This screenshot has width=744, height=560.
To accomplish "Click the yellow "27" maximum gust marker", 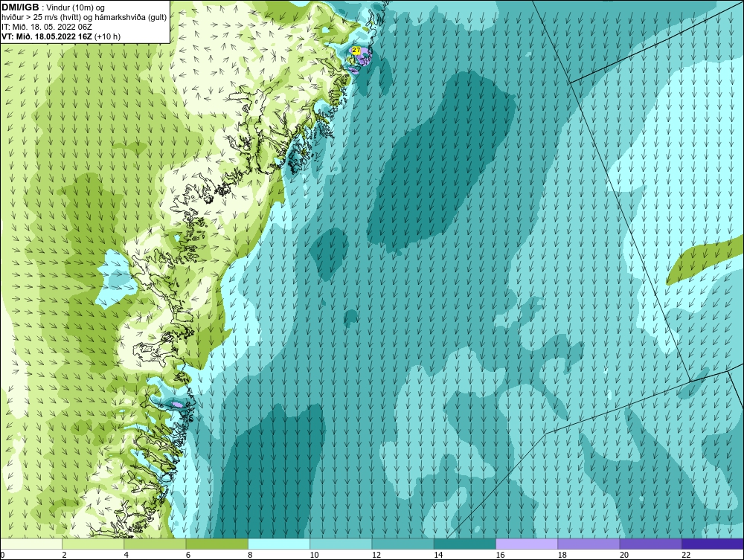I will point(356,50).
